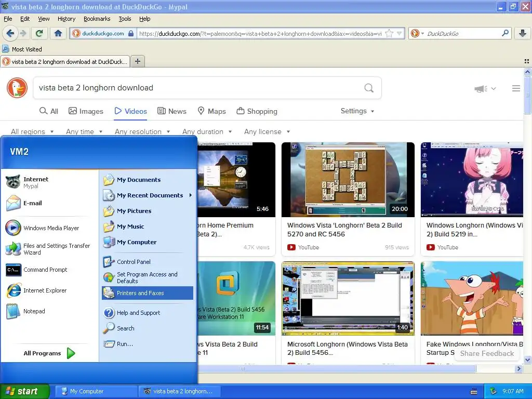Go to the Home page icon
The height and width of the screenshot is (399, 532).
tap(58, 33)
